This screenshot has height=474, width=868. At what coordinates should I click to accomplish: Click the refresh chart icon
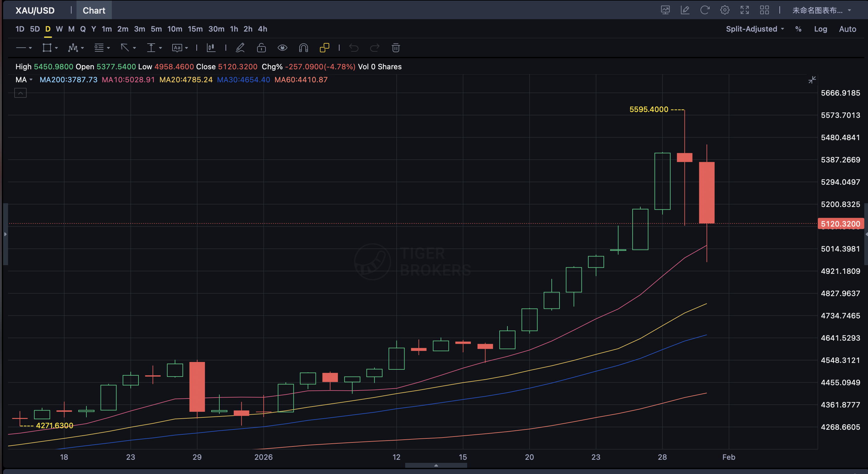pyautogui.click(x=704, y=10)
